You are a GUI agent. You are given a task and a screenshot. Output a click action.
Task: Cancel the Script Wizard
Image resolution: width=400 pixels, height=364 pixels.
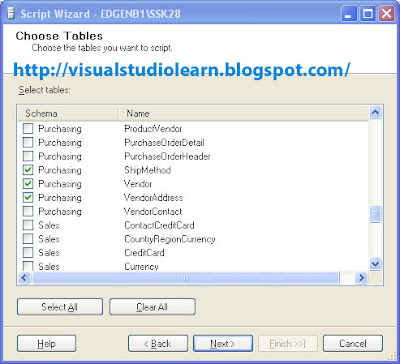click(353, 343)
